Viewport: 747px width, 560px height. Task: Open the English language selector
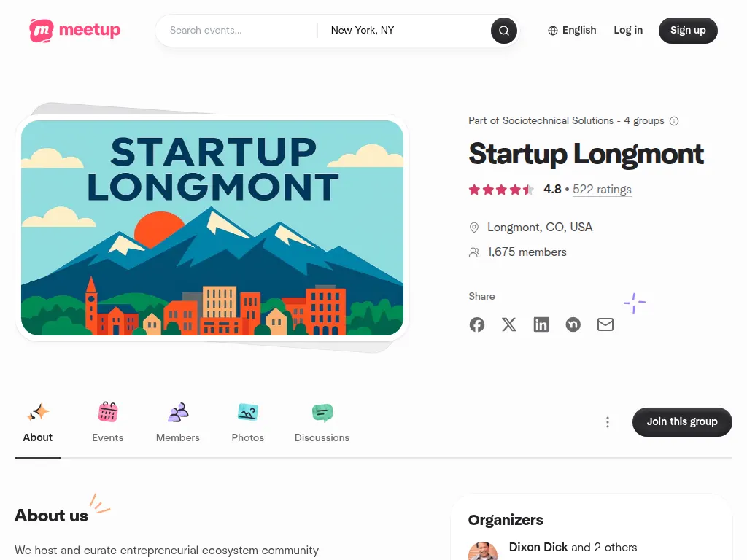point(572,31)
